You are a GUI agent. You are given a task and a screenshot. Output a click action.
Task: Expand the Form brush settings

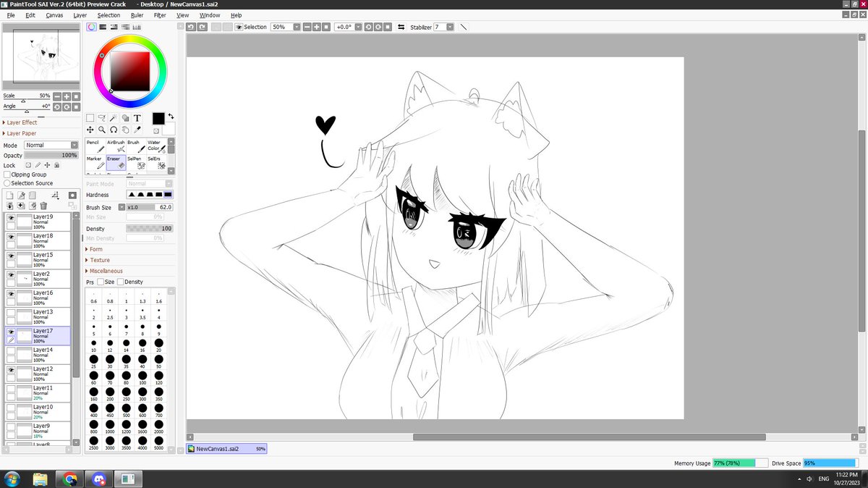[x=95, y=249]
